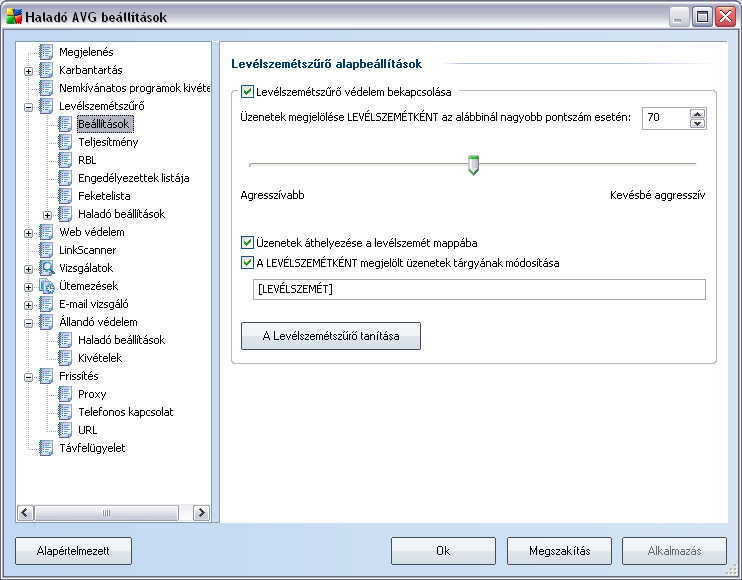
Task: Click tree scrollbar left arrow
Action: click(x=25, y=512)
